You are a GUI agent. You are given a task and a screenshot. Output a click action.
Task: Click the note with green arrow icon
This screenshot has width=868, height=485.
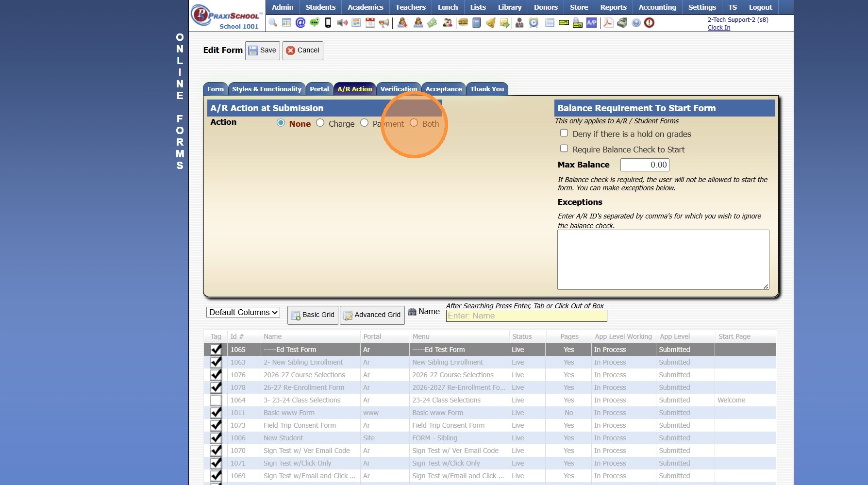tap(505, 23)
